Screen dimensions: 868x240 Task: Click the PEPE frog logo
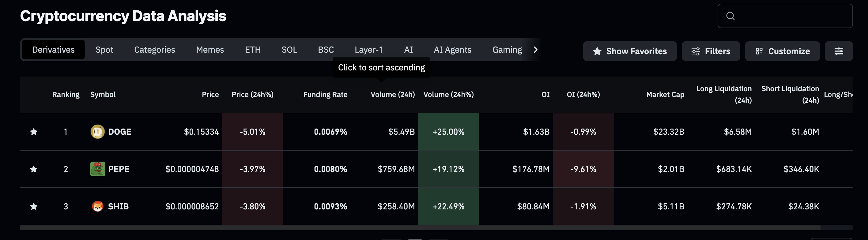tap(97, 169)
